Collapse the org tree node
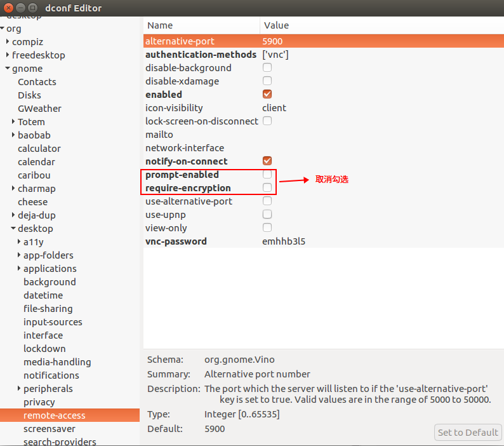 pos(3,29)
